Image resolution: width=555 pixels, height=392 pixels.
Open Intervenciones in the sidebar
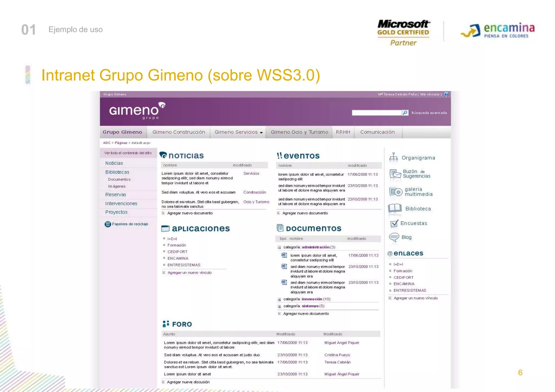[x=121, y=204]
